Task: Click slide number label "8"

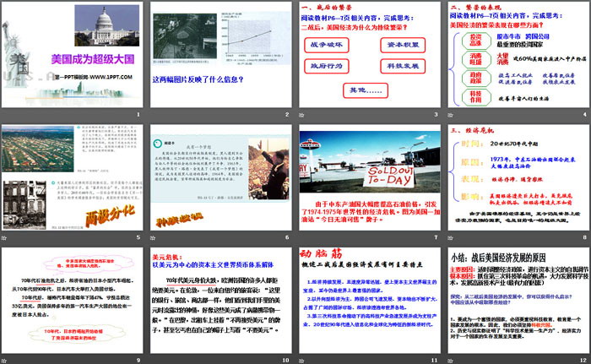Action: 585,237
